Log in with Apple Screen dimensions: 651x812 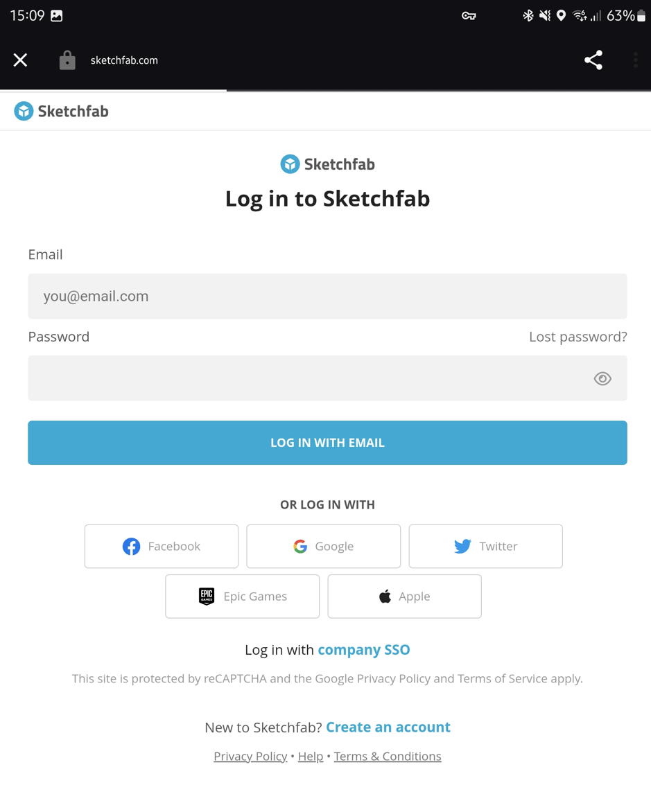pos(404,596)
